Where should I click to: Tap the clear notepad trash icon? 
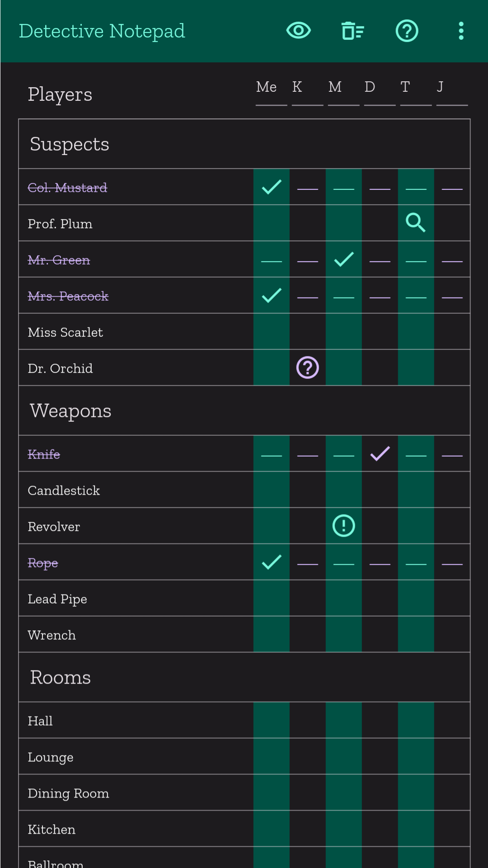point(353,31)
